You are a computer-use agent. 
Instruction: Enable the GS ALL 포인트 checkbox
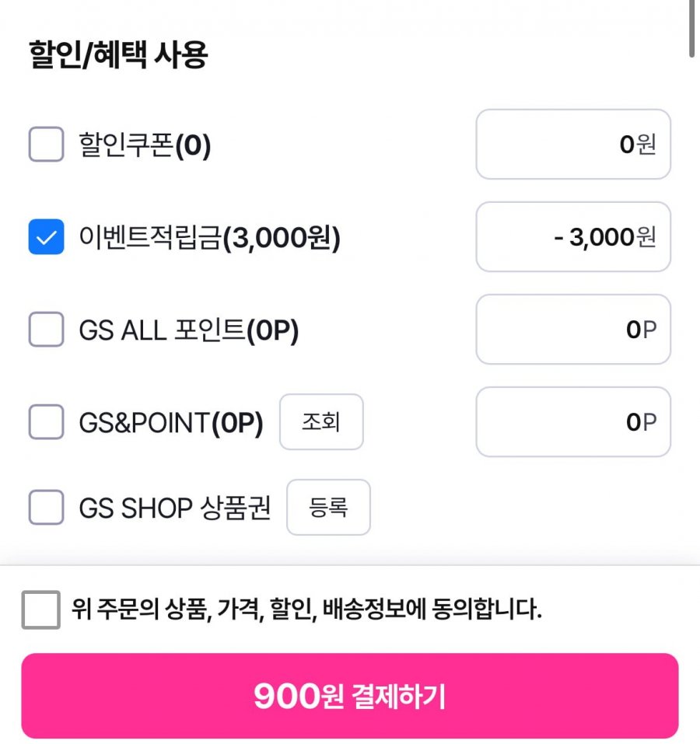[46, 330]
